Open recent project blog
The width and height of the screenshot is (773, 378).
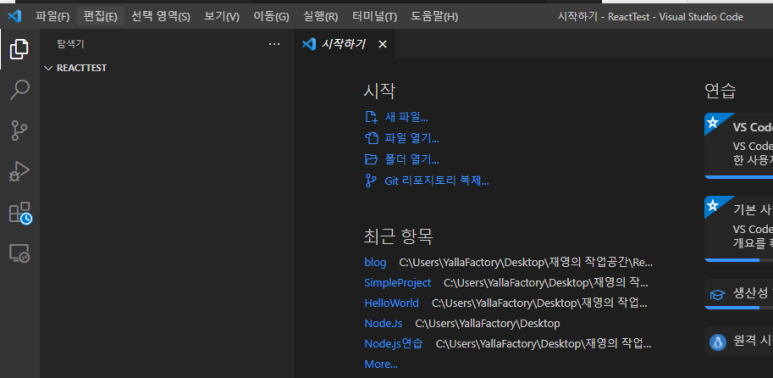click(x=375, y=262)
